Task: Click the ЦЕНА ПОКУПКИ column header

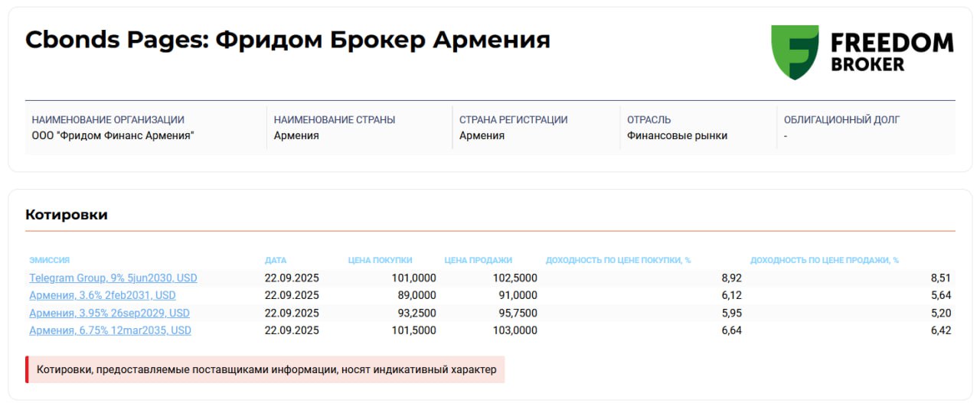Action: click(380, 260)
